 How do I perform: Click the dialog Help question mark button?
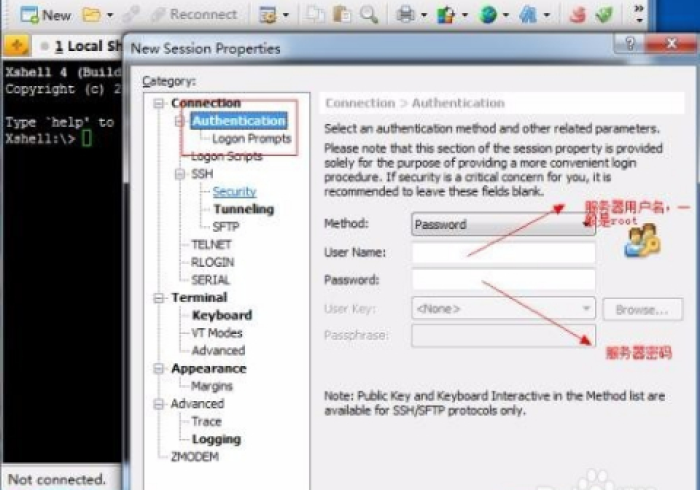click(x=631, y=44)
